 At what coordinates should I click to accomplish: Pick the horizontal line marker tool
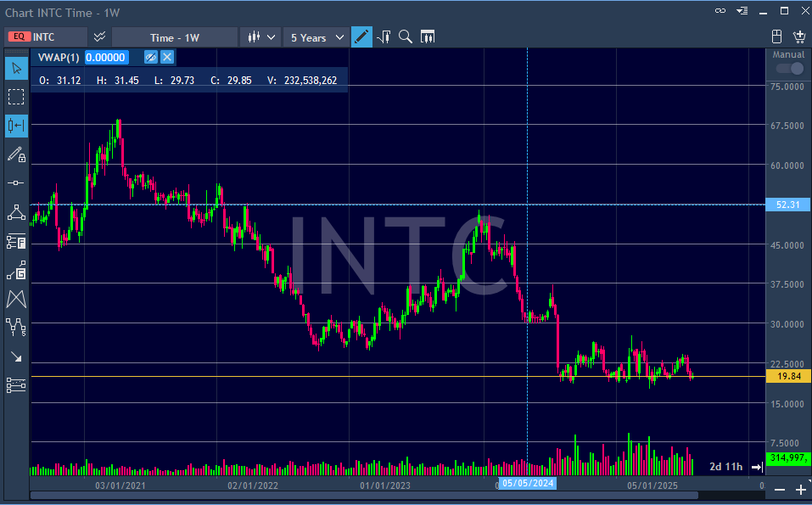(x=17, y=182)
